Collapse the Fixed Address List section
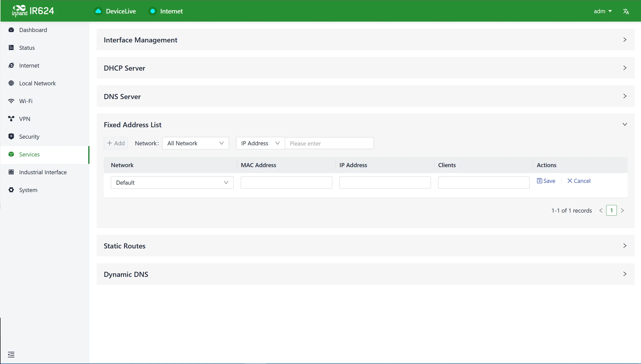Image resolution: width=641 pixels, height=364 pixels. click(x=625, y=124)
